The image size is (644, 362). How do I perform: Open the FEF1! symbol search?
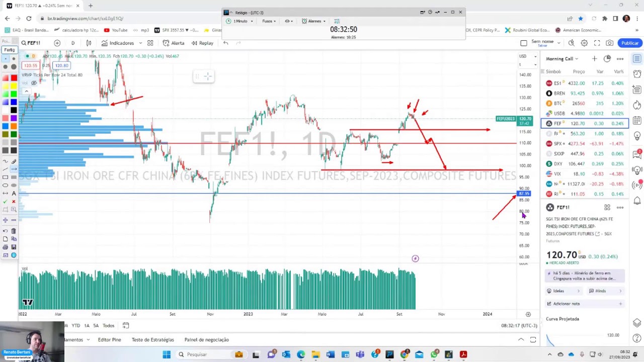31,43
